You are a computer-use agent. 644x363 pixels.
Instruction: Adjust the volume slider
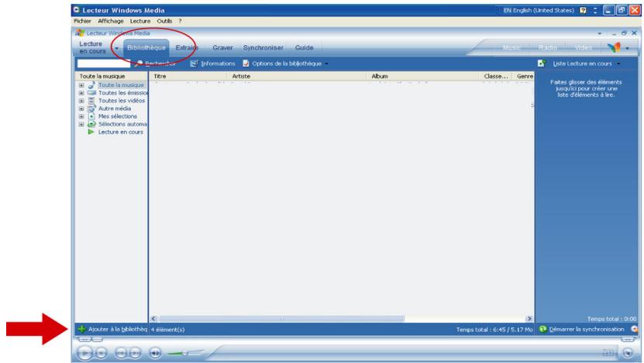185,353
